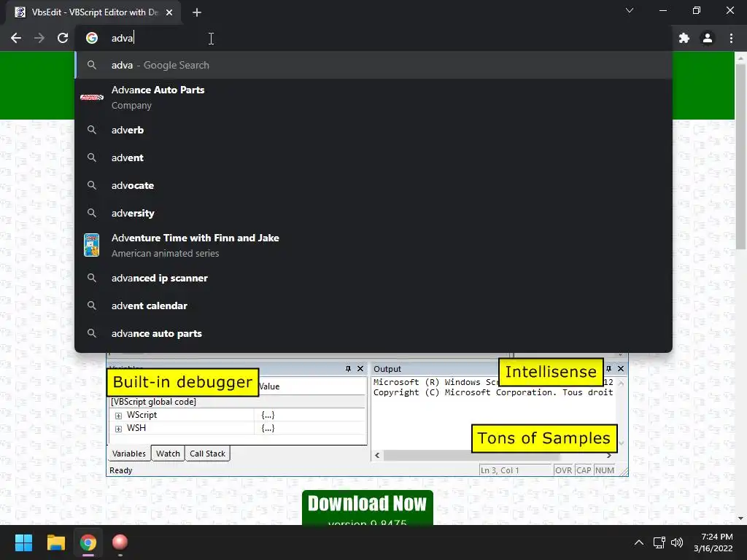This screenshot has width=747, height=560.
Task: Click the 'Intellisense' label
Action: click(x=551, y=371)
